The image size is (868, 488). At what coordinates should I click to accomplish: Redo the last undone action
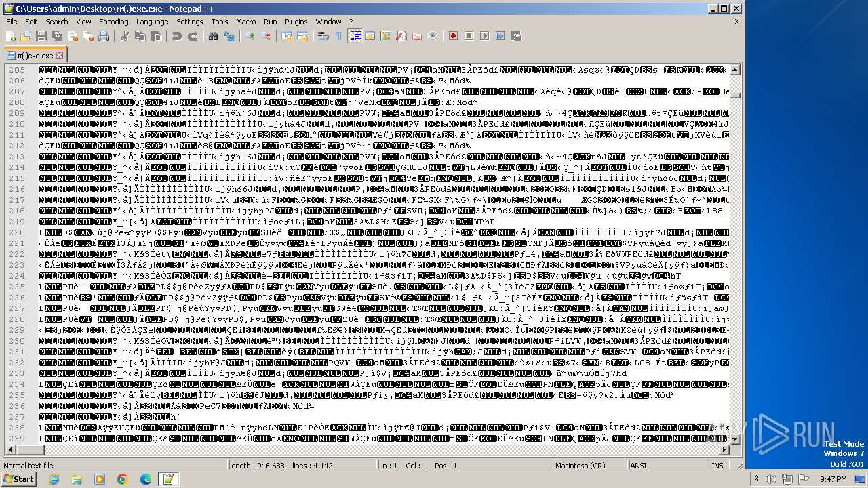click(193, 36)
